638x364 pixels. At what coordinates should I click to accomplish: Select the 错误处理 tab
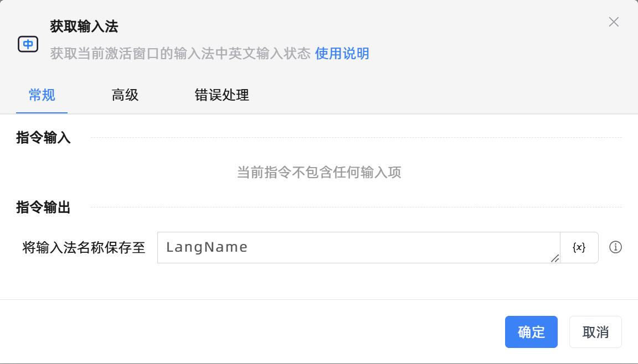pyautogui.click(x=222, y=95)
